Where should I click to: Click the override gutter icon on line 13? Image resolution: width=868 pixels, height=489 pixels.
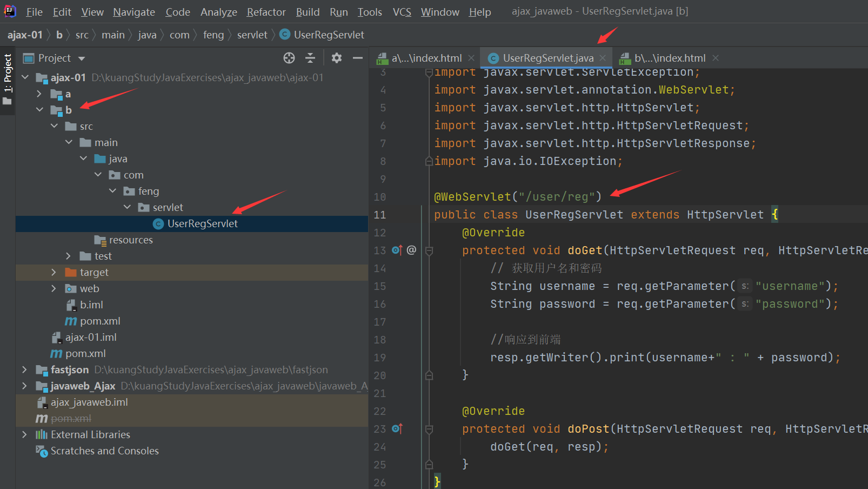tap(397, 250)
